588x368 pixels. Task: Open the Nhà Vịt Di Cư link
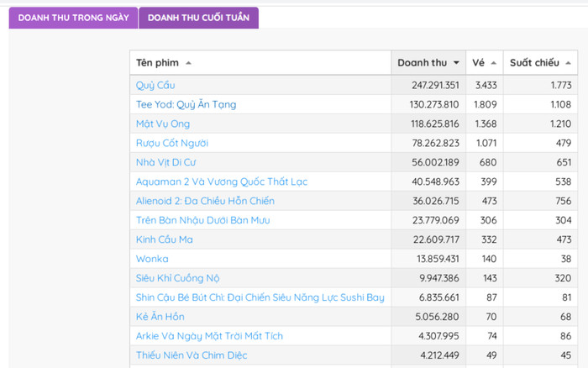pyautogui.click(x=165, y=162)
